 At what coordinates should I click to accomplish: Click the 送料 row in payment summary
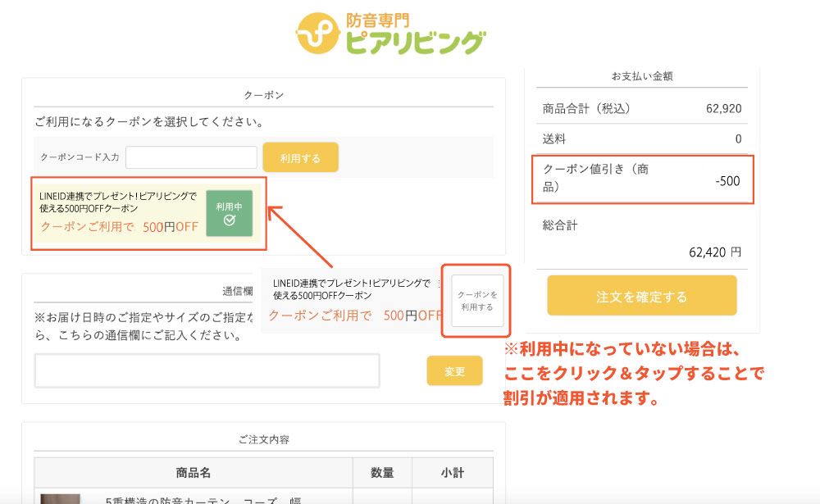point(642,138)
